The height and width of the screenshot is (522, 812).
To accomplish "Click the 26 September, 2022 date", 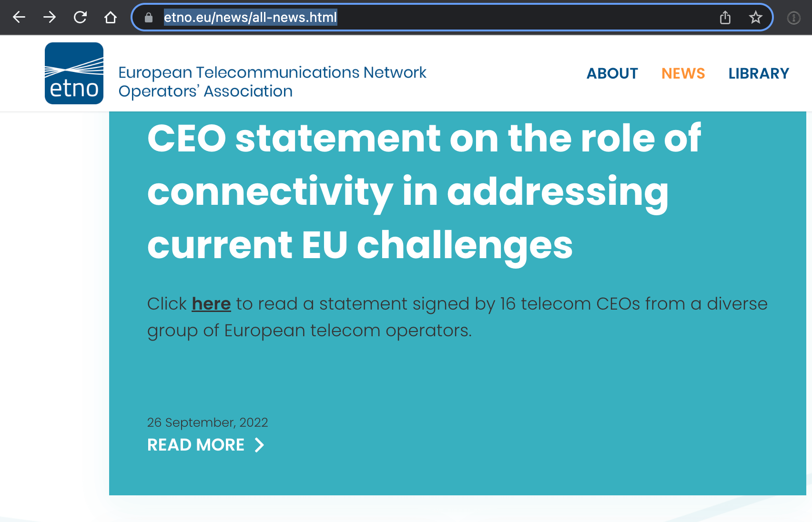I will click(207, 422).
